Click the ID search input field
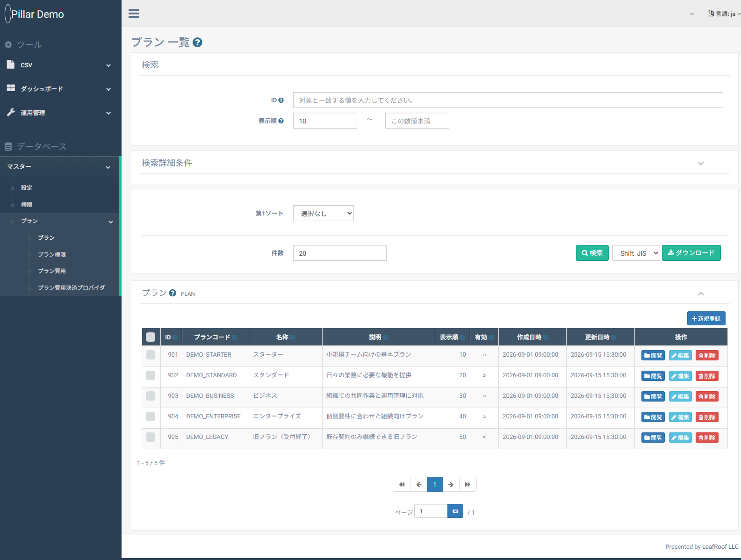 [508, 100]
